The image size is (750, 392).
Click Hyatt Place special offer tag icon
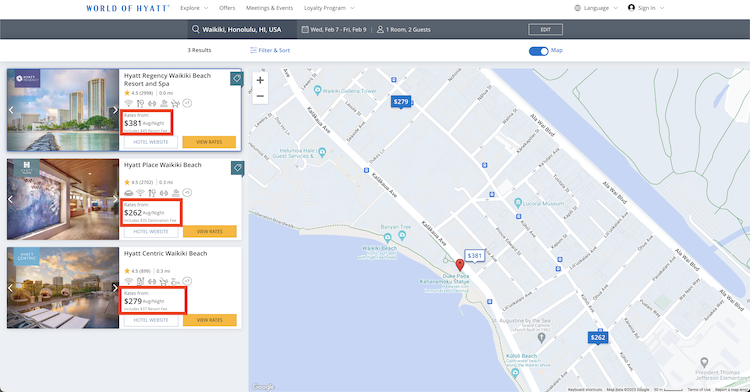coord(237,168)
